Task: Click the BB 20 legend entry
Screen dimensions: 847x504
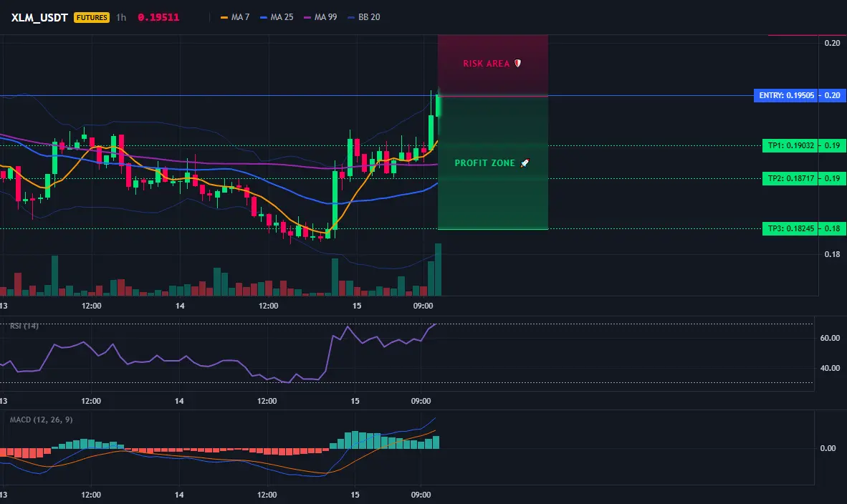Action: pos(364,17)
